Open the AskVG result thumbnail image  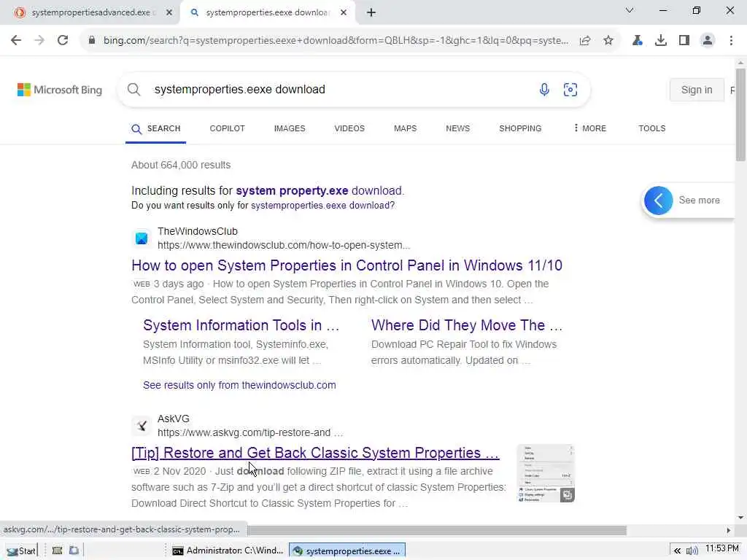pos(546,473)
